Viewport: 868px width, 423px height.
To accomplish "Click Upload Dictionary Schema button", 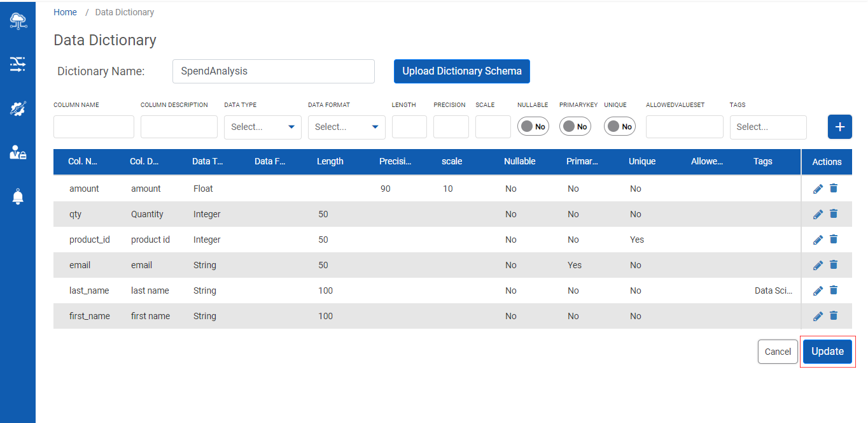I will click(462, 71).
